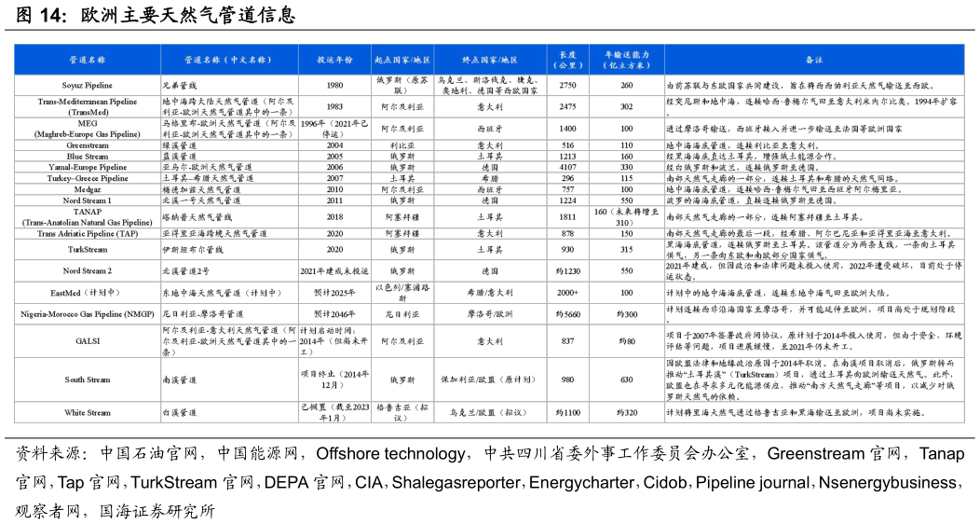Select the 管道名称（中文名称） header cell
The width and height of the screenshot is (980, 524).
click(229, 60)
